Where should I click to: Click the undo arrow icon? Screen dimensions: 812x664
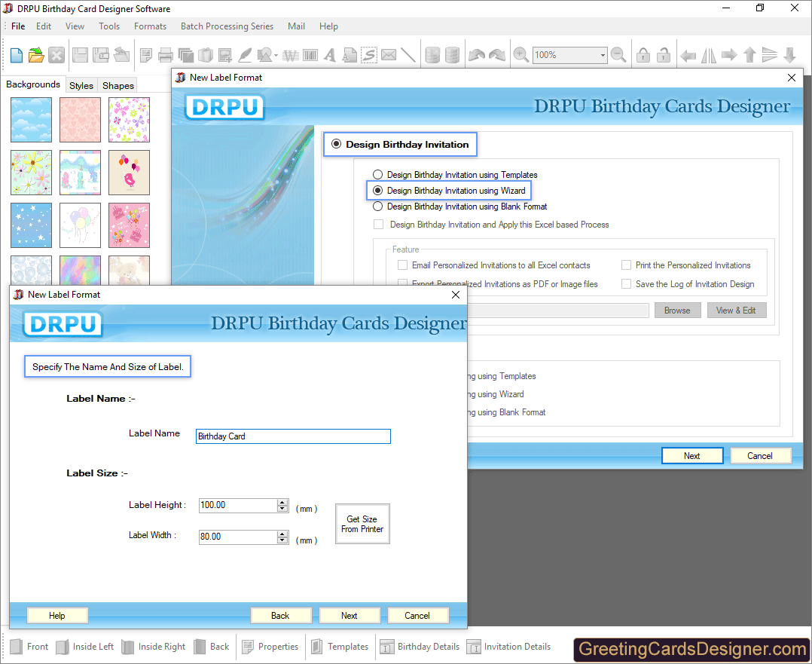[476, 55]
